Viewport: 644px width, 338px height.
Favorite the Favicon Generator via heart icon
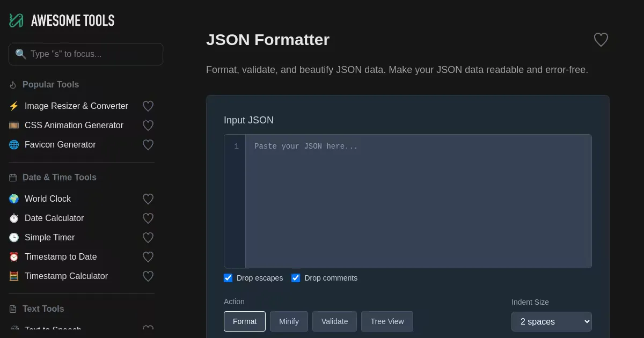coord(148,145)
